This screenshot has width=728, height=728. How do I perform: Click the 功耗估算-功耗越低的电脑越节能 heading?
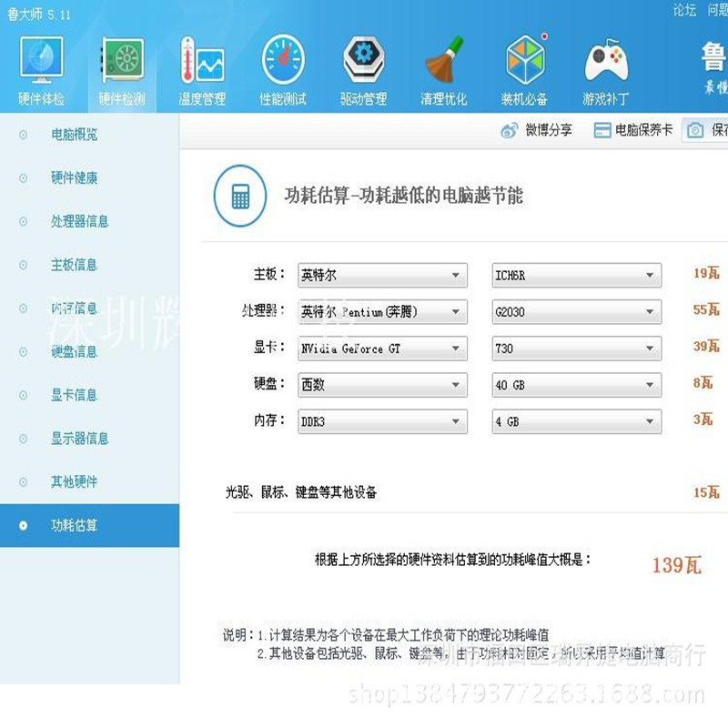coord(404,196)
